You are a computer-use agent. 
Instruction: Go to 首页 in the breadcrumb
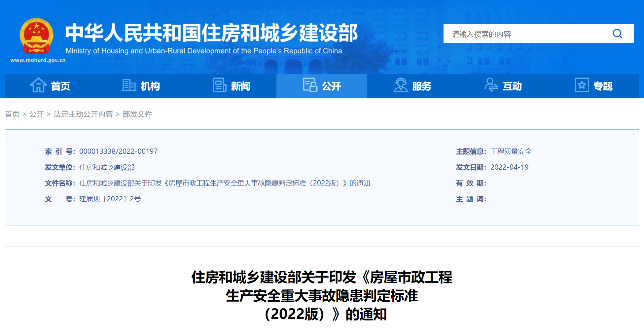point(12,114)
